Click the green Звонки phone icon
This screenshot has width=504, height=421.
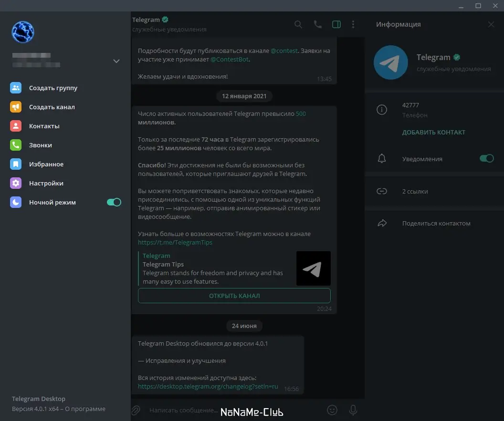(x=16, y=145)
